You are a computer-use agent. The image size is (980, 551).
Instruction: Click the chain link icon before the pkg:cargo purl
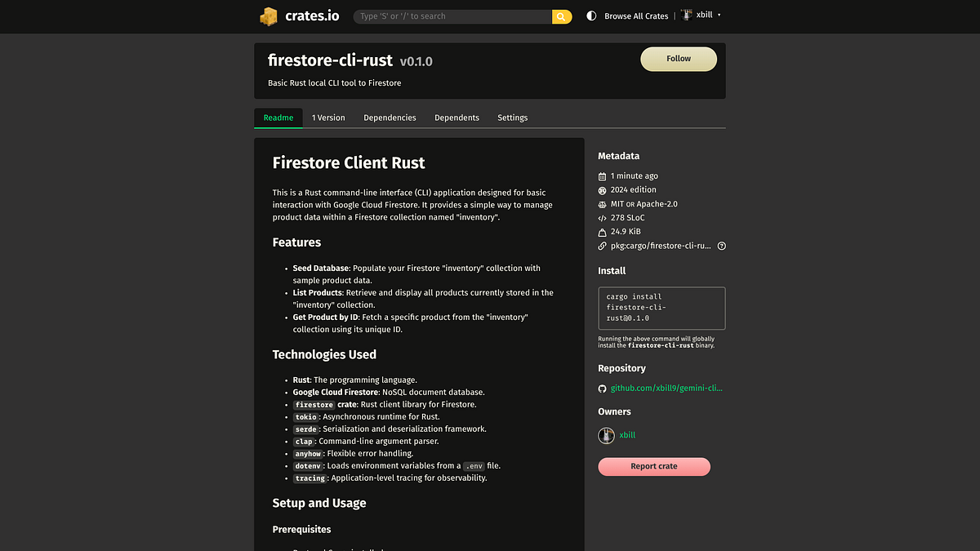tap(603, 245)
